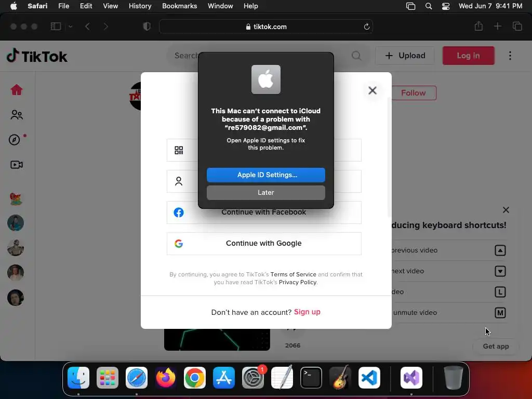Toggle the Safari sidebar icon
Screen dimensions: 532x399
point(56,26)
